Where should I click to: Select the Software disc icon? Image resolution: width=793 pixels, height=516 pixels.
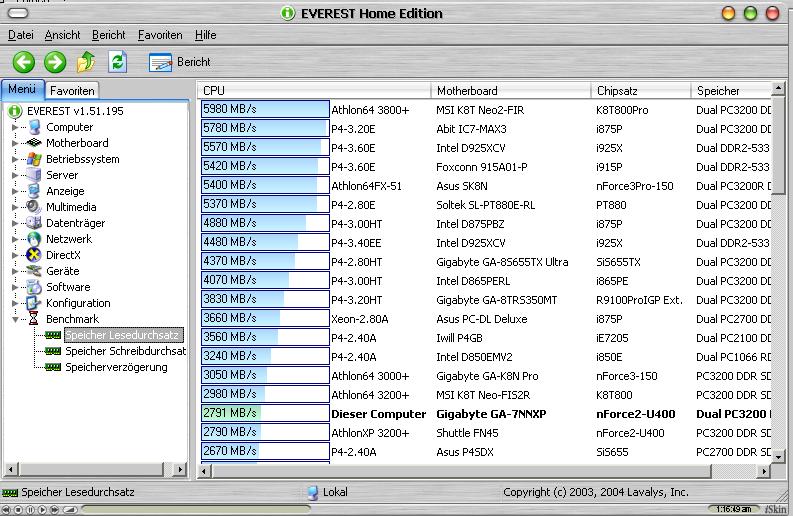coord(34,287)
